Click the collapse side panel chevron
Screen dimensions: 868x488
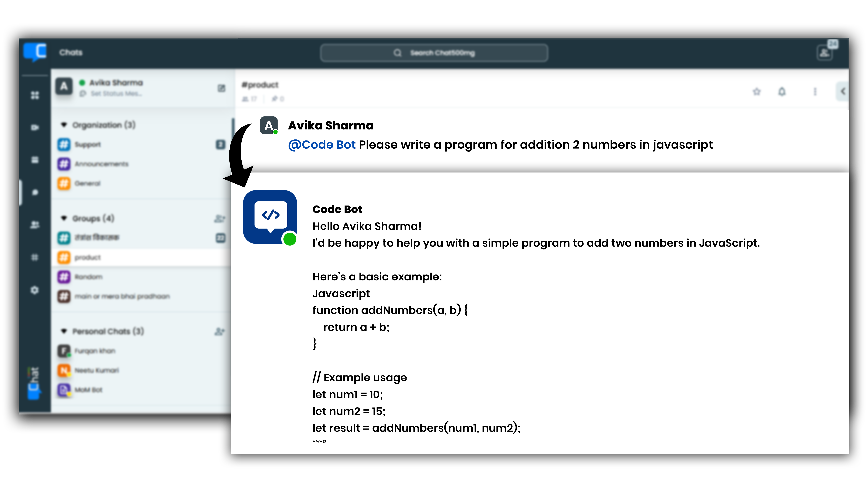tap(843, 91)
